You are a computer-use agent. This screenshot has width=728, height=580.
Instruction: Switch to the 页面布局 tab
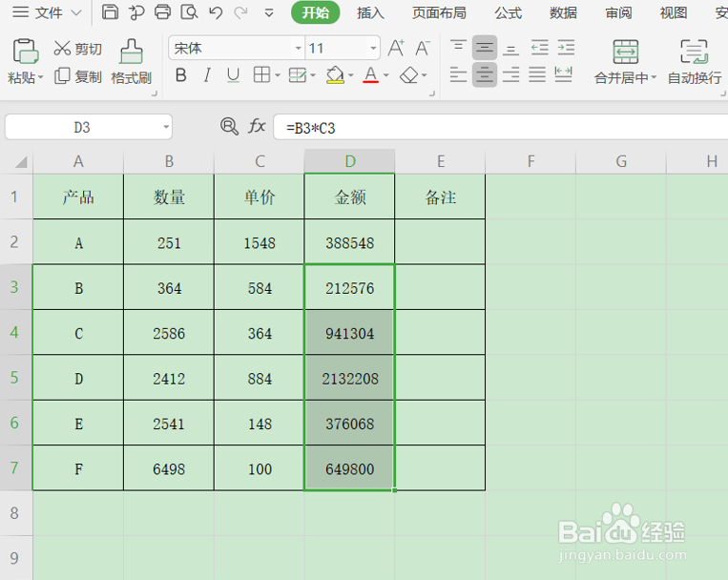pyautogui.click(x=439, y=12)
